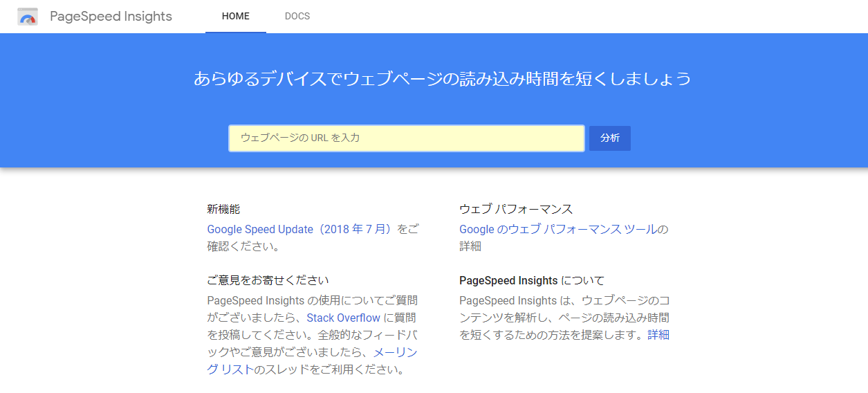Click the PageSpeed Insights title text

pyautogui.click(x=111, y=17)
